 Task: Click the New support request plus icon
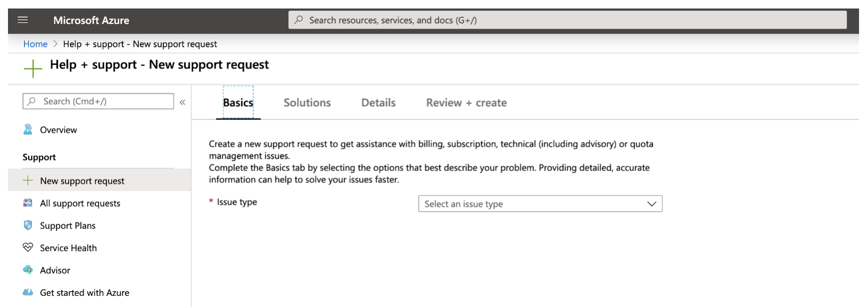tap(28, 181)
